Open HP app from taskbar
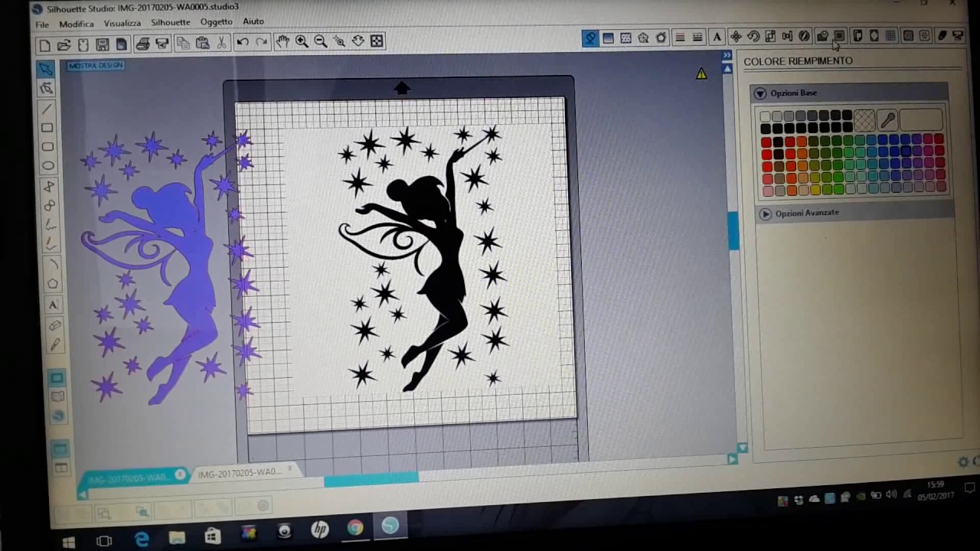This screenshot has width=980, height=551. 319,529
